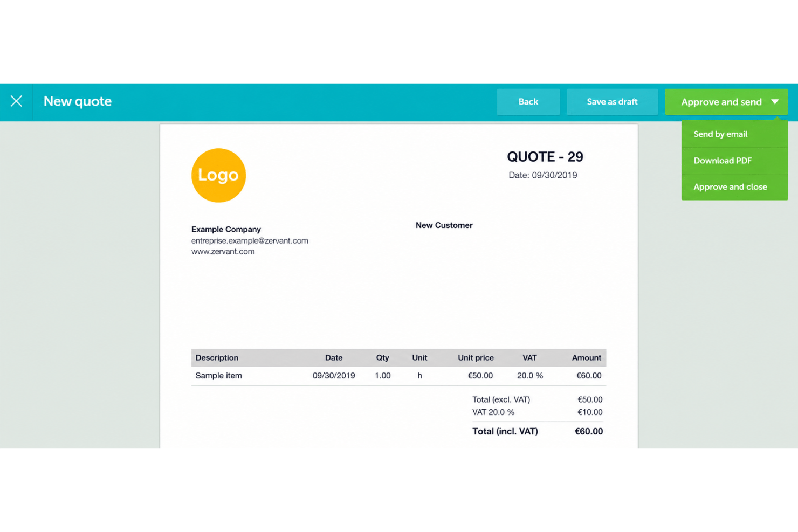Click the Total (incl. VAT) label
Image resolution: width=798 pixels, height=532 pixels.
(x=505, y=431)
